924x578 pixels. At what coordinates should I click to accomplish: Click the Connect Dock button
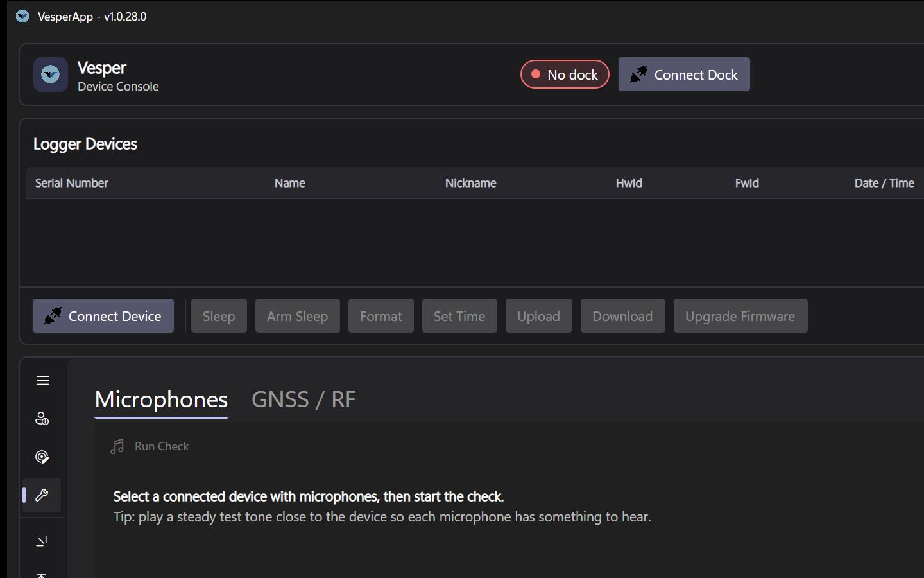[x=684, y=74]
